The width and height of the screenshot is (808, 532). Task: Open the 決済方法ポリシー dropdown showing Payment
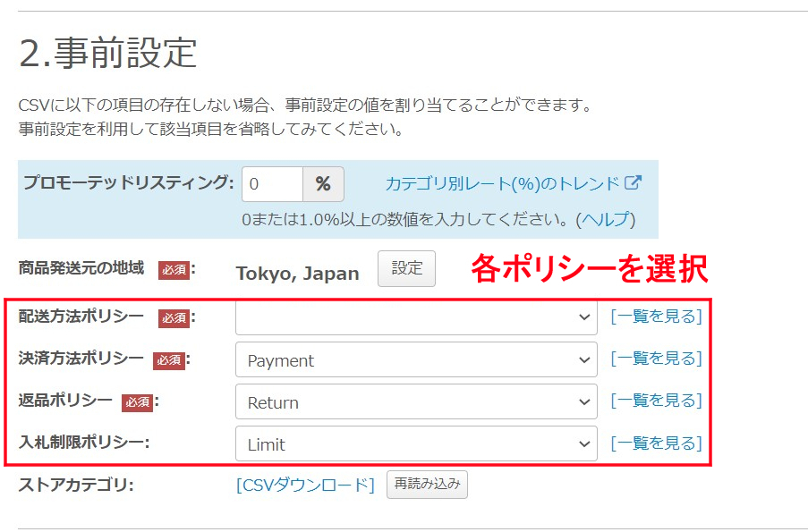click(x=416, y=359)
